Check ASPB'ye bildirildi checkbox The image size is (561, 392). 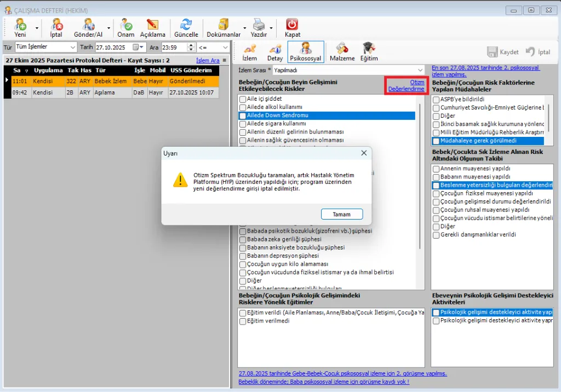point(436,100)
